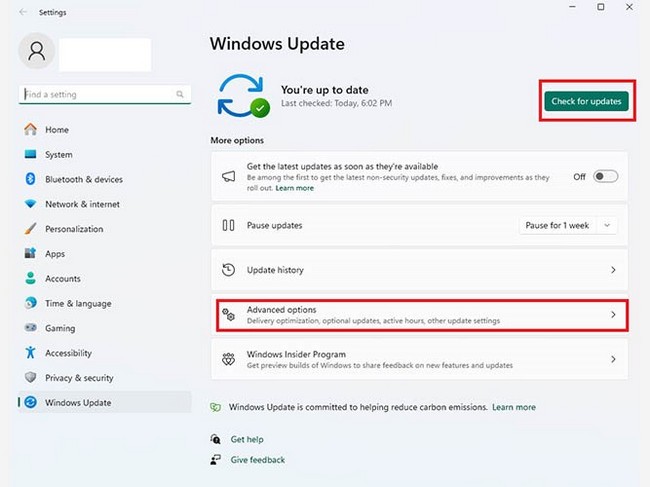Click the Advanced options title text

click(281, 310)
